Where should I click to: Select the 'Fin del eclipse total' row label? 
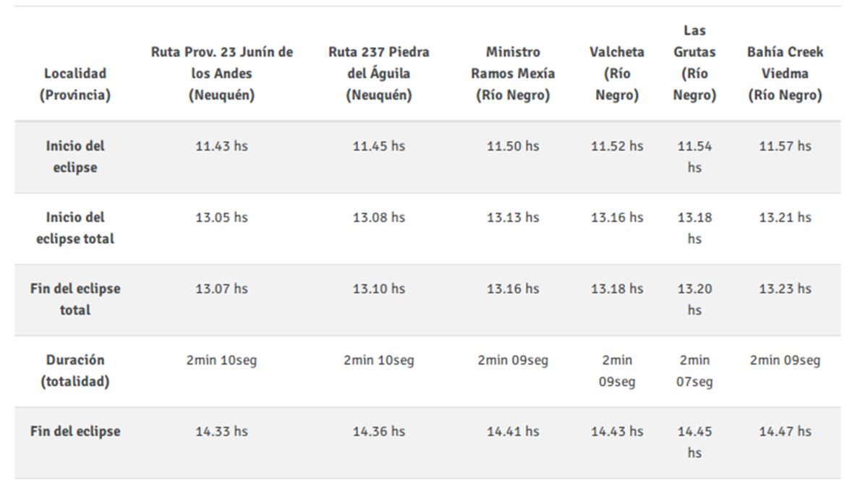click(75, 299)
